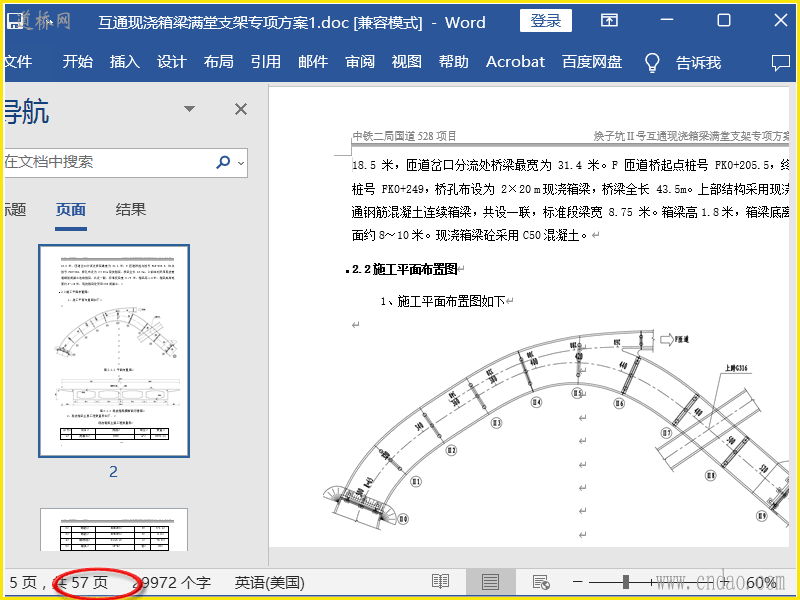Image resolution: width=800 pixels, height=600 pixels.
Task: Click the save icon in title bar
Action: pyautogui.click(x=15, y=21)
